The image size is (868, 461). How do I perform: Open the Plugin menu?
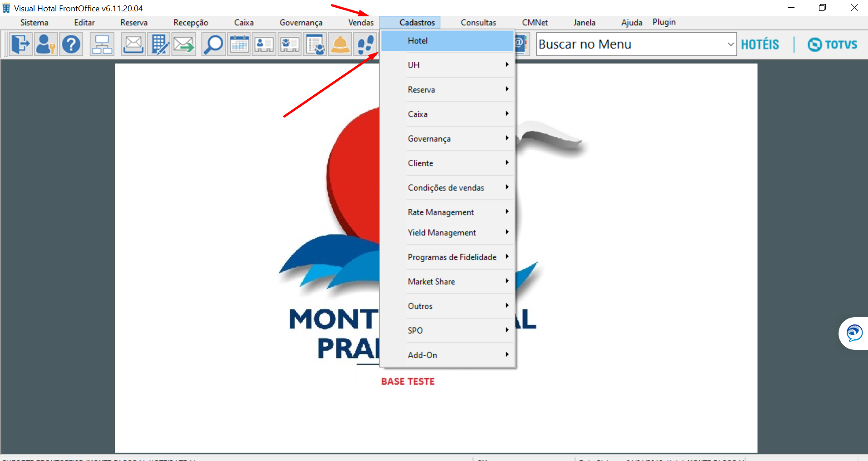pos(664,22)
